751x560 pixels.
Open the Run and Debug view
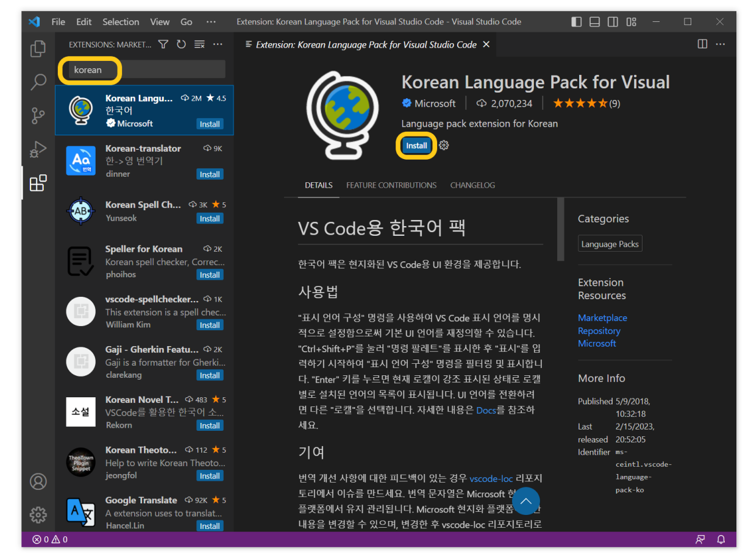(38, 149)
